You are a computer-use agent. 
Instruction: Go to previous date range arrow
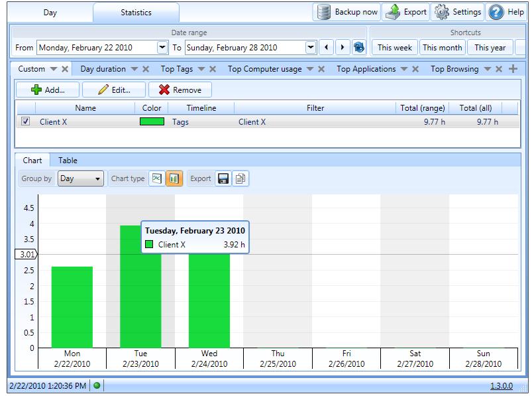point(327,47)
